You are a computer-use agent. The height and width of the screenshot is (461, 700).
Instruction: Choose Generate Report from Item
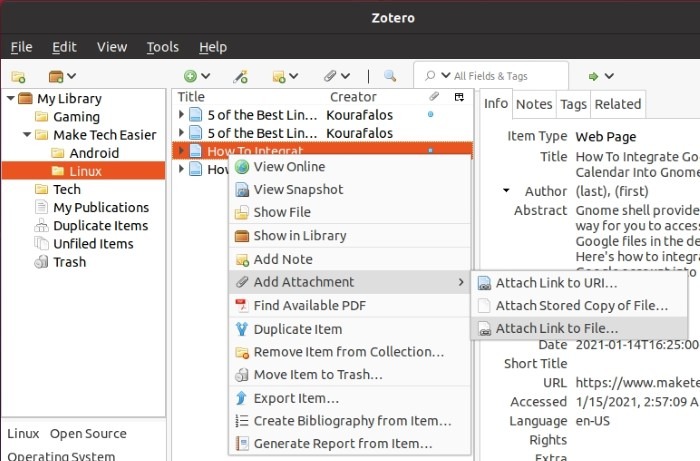point(350,444)
